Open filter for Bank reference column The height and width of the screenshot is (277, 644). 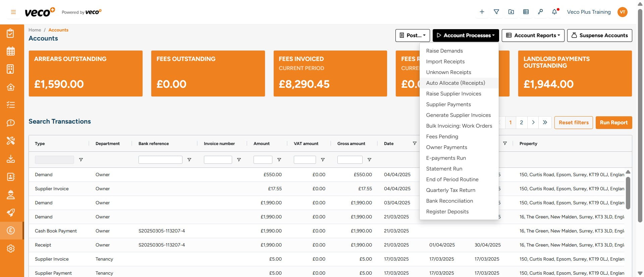[189, 160]
